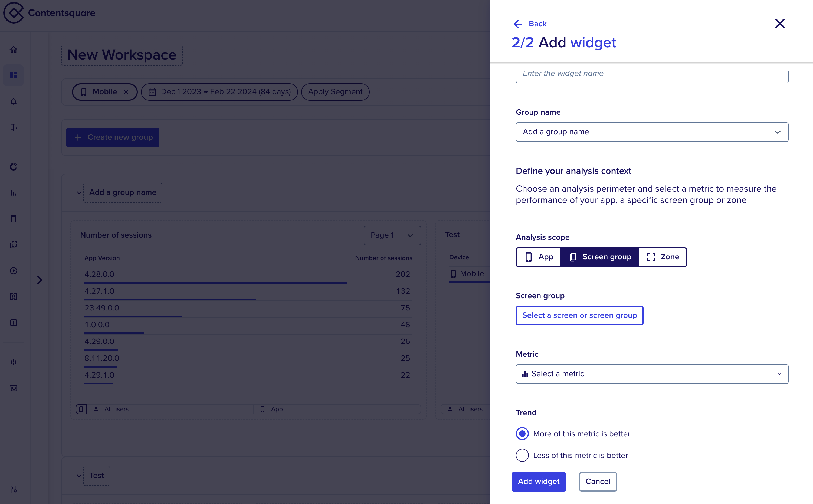Open the page comparator sidebar icon
This screenshot has width=813, height=504.
coord(13,127)
